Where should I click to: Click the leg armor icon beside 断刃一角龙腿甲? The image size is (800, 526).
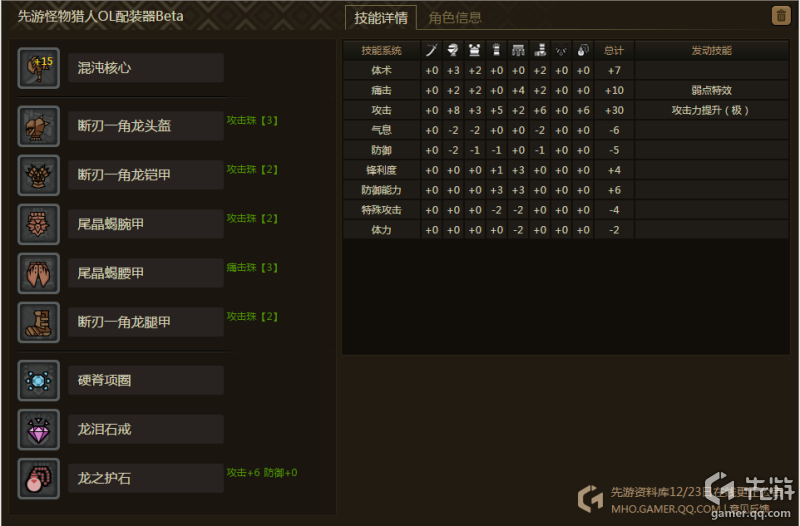click(x=39, y=322)
